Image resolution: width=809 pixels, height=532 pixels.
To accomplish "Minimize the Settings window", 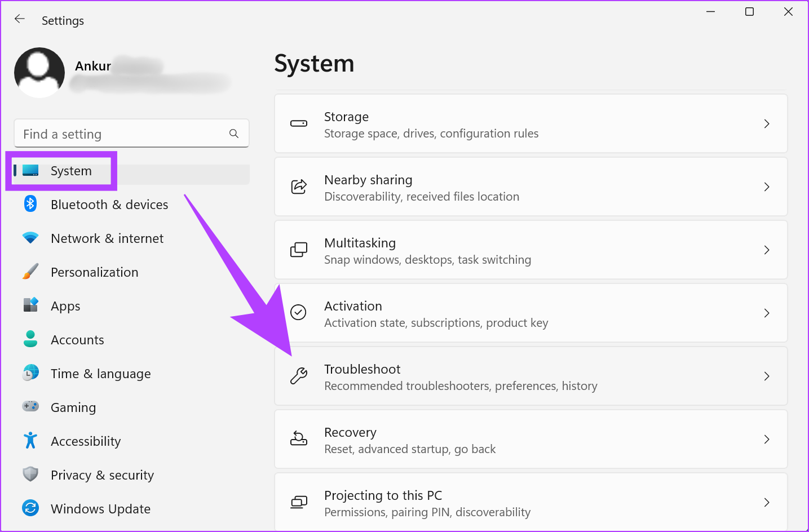I will click(710, 12).
